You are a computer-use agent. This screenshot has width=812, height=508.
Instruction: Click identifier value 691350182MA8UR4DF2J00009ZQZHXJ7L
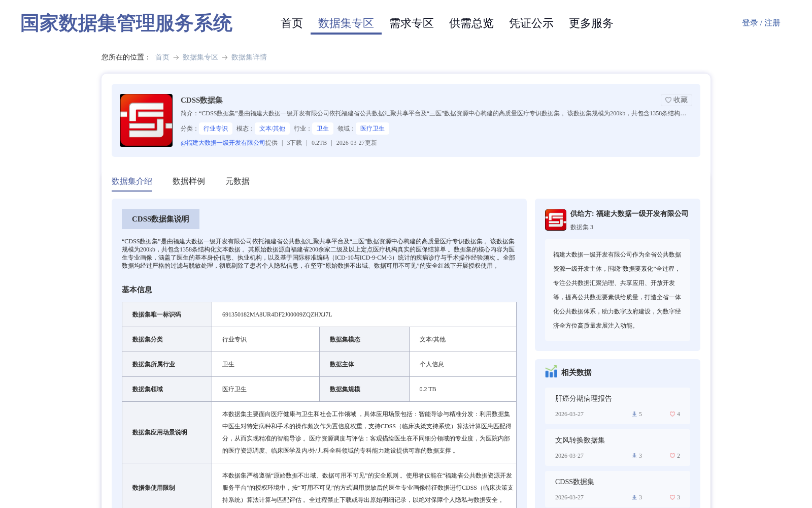277,314
